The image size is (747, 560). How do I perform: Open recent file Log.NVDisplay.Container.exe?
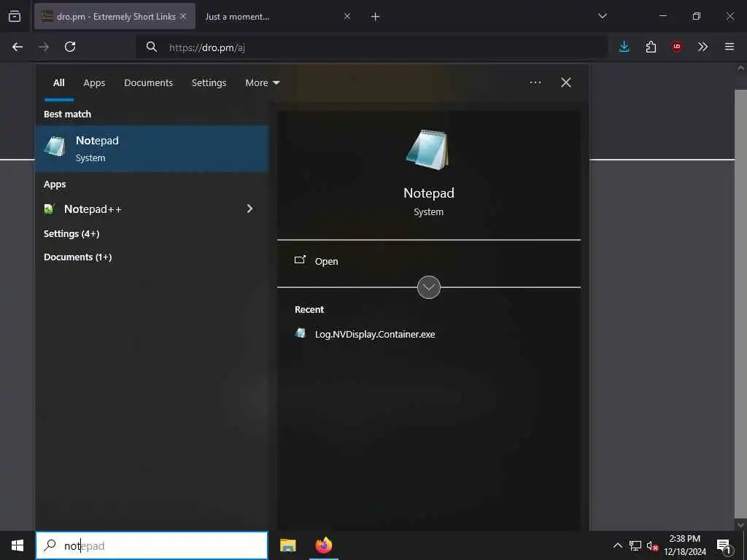point(375,334)
